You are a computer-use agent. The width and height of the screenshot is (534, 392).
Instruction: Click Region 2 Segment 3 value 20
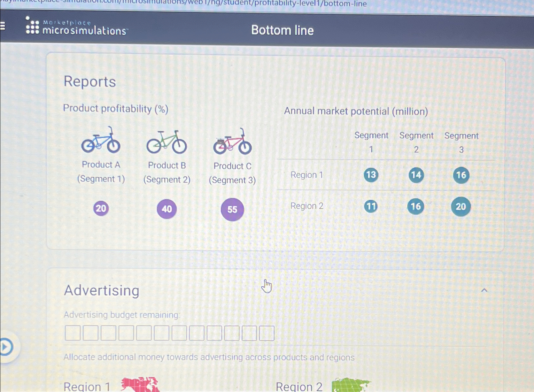(x=461, y=207)
